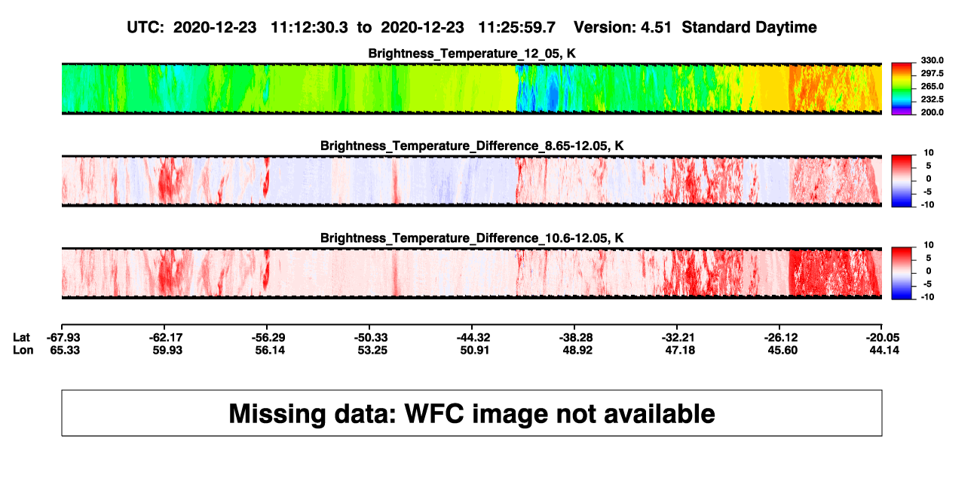Click the Missing data WFC image message
This screenshot has height=503, width=980.
[x=472, y=413]
